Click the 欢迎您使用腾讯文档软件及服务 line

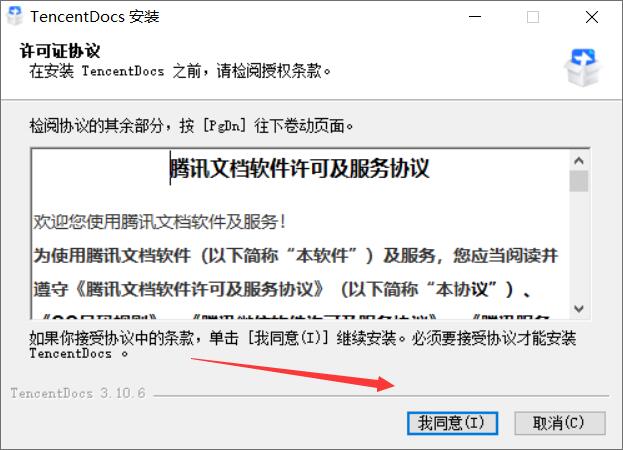(x=159, y=221)
